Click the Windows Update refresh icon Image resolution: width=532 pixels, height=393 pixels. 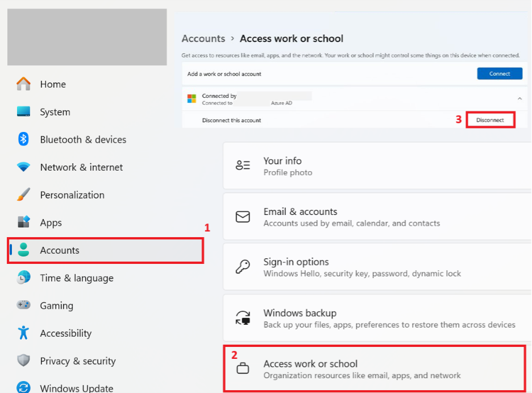pos(23,387)
